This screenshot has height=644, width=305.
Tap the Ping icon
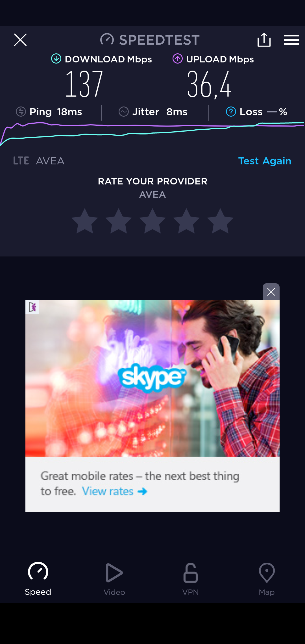[x=21, y=112]
